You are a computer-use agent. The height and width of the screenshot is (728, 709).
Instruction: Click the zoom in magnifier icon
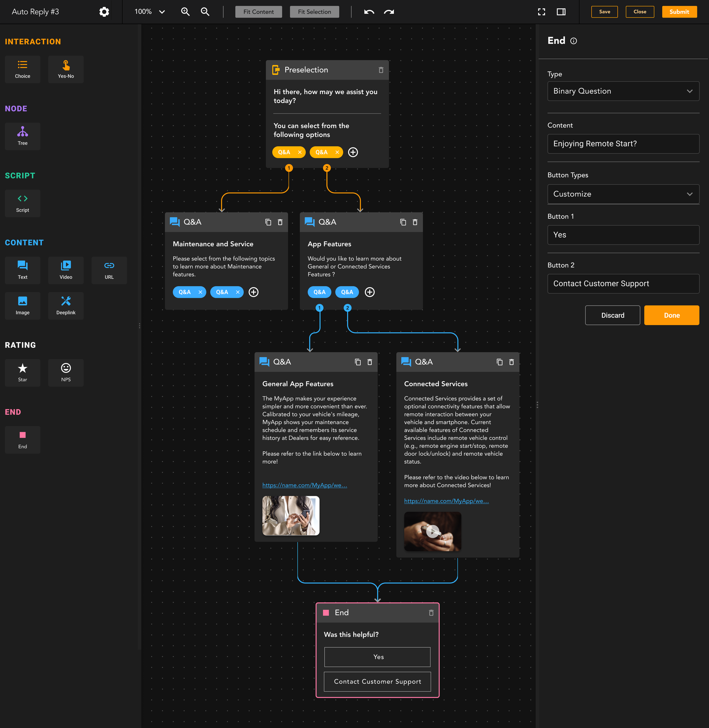185,12
